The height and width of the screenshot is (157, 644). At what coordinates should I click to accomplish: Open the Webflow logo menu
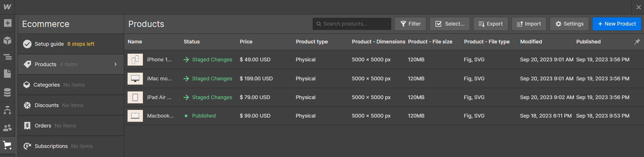(x=7, y=7)
